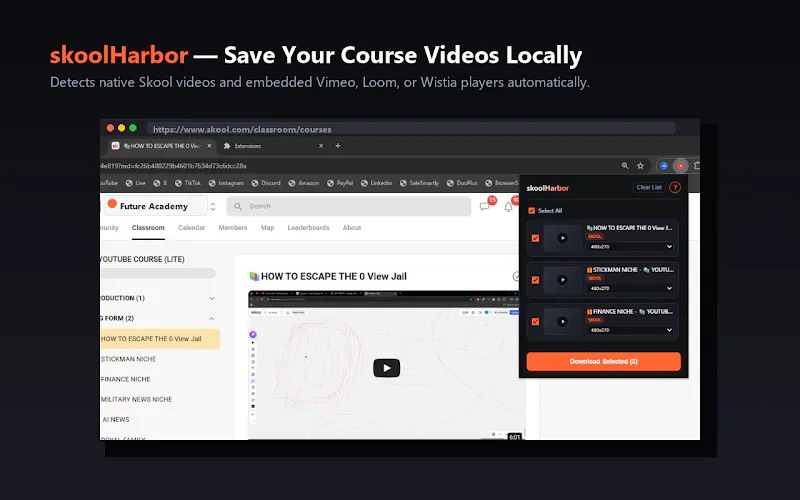This screenshot has height=500, width=800.
Task: Select STICKMAN NICHE lesson in sidebar
Action: point(129,359)
